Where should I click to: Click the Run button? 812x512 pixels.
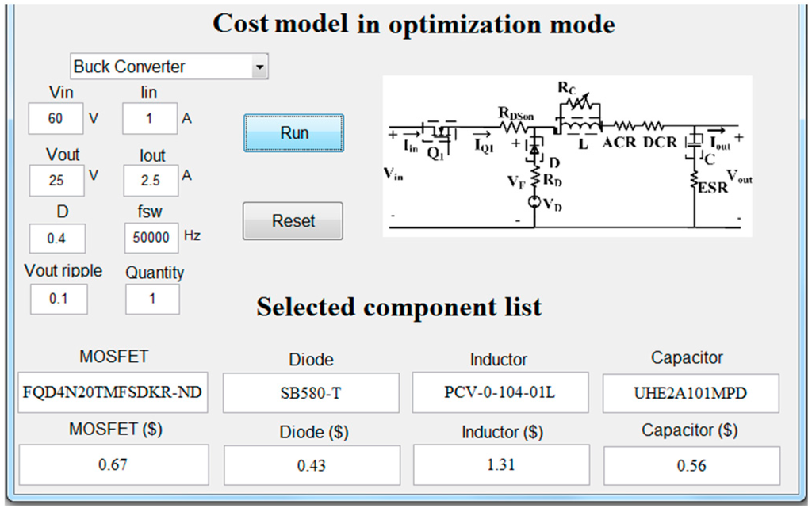tap(293, 133)
